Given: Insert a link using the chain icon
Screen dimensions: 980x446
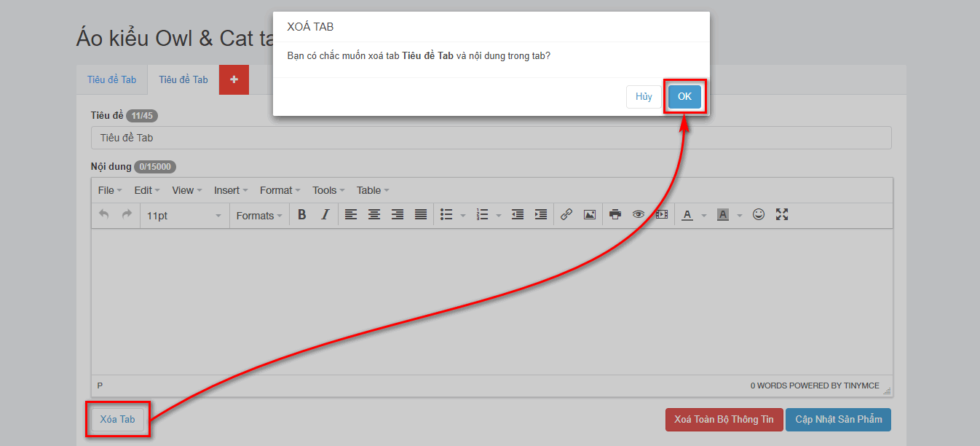Looking at the screenshot, I should pyautogui.click(x=566, y=215).
